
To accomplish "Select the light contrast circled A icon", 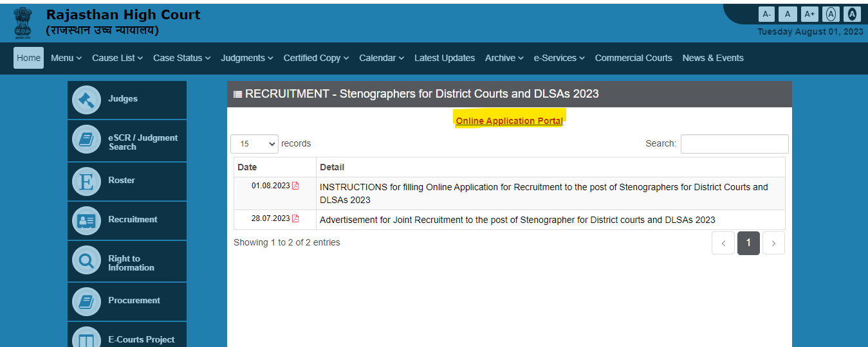I will point(831,14).
